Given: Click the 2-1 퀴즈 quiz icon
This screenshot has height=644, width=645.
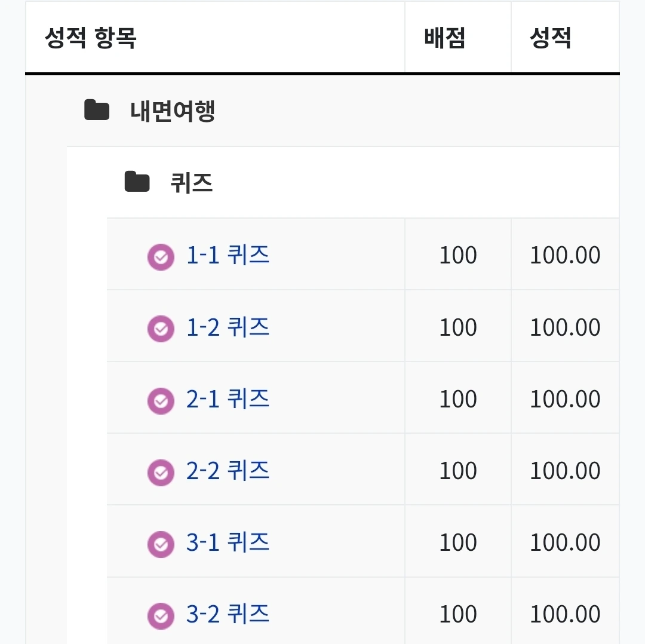Looking at the screenshot, I should coord(161,400).
